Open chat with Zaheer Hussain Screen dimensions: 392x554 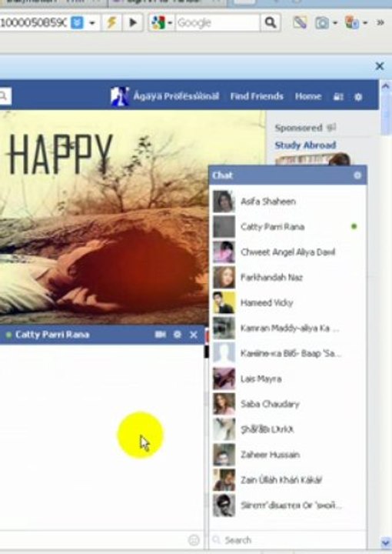[287, 455]
